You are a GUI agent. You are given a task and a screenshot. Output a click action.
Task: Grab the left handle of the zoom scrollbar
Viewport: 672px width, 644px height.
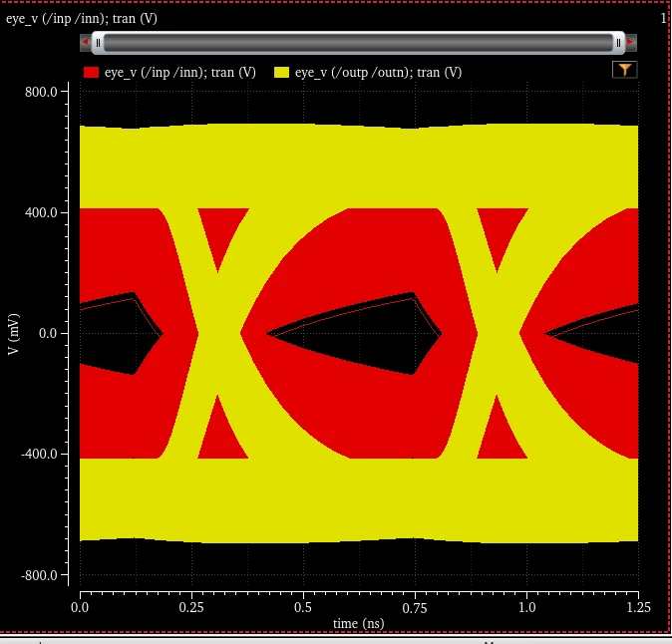98,43
